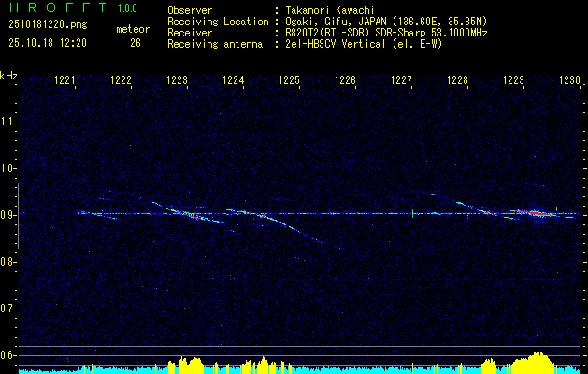The width and height of the screenshot is (588, 374).
Task: Click the 1.1 kHz frequency label
Action: [7, 122]
